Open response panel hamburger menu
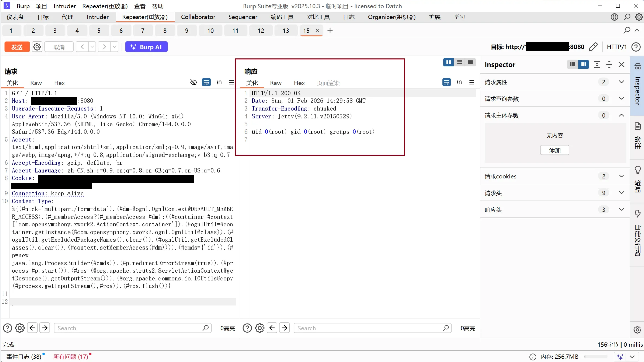The width and height of the screenshot is (644, 362). pos(472,82)
